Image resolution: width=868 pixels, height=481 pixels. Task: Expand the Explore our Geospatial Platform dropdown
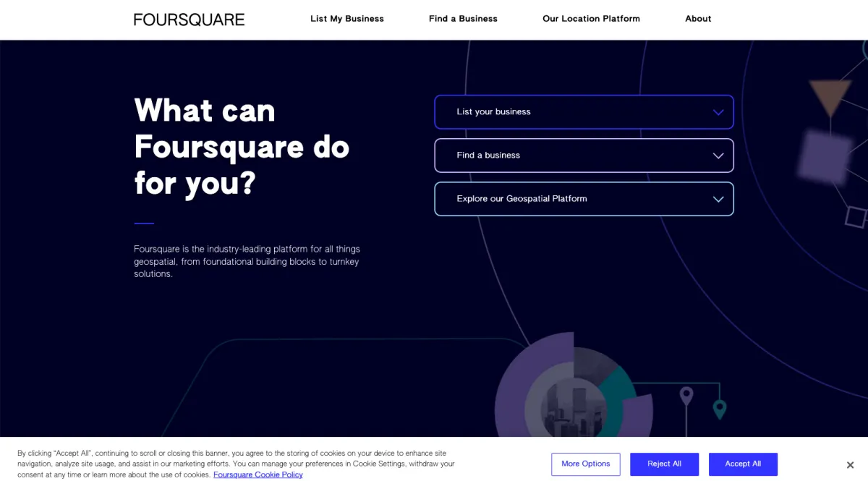pyautogui.click(x=584, y=199)
